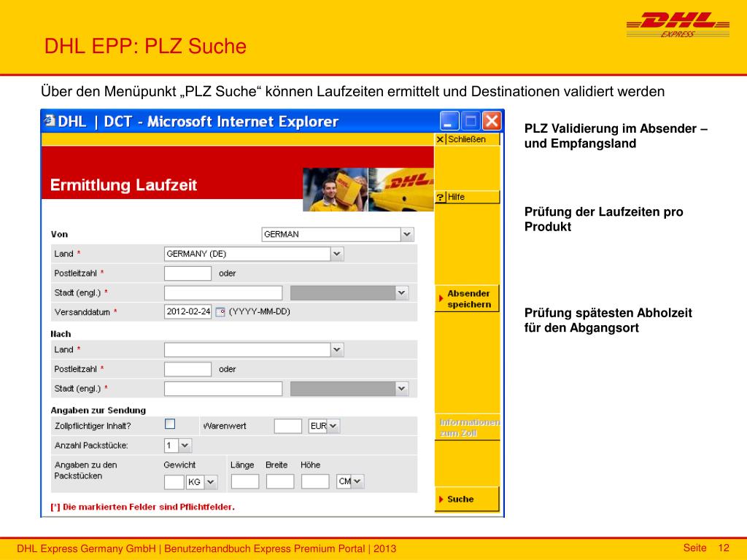This screenshot has width=747, height=560.
Task: Minimize the DHL DCT browser window
Action: [449, 121]
